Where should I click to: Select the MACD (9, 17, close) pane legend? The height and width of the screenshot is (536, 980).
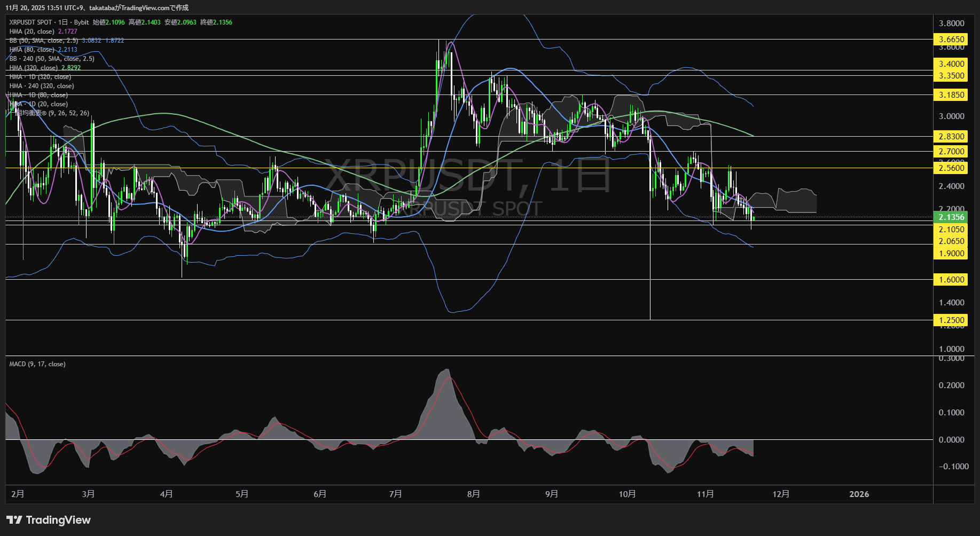(36, 364)
